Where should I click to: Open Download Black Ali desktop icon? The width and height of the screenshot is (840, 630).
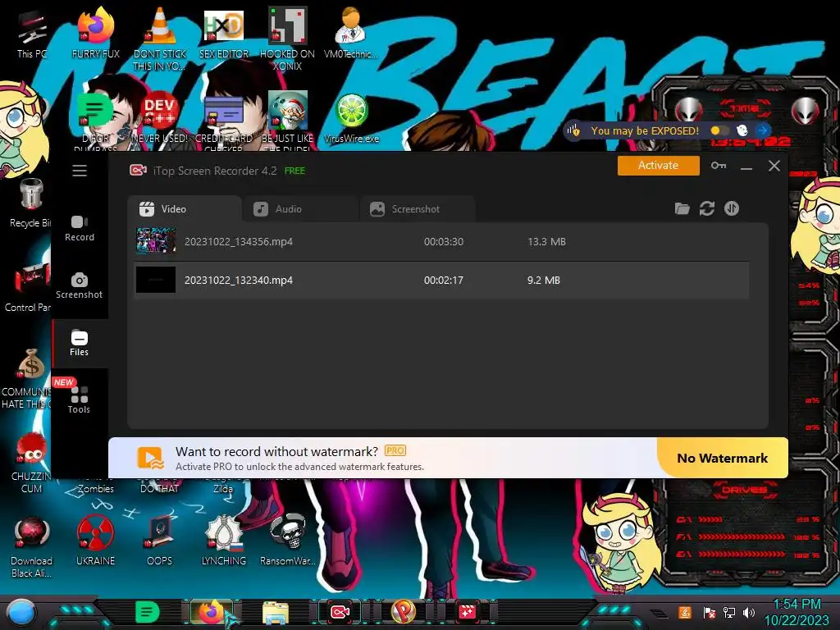(x=31, y=547)
